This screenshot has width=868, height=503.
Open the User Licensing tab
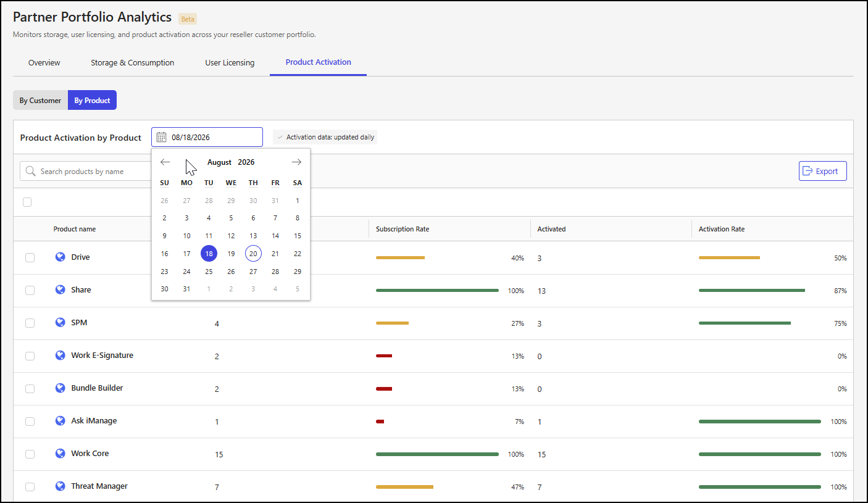[x=230, y=62]
